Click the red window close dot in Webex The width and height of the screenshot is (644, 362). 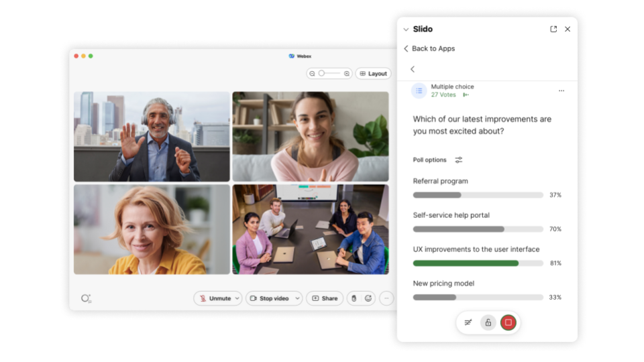coord(76,56)
